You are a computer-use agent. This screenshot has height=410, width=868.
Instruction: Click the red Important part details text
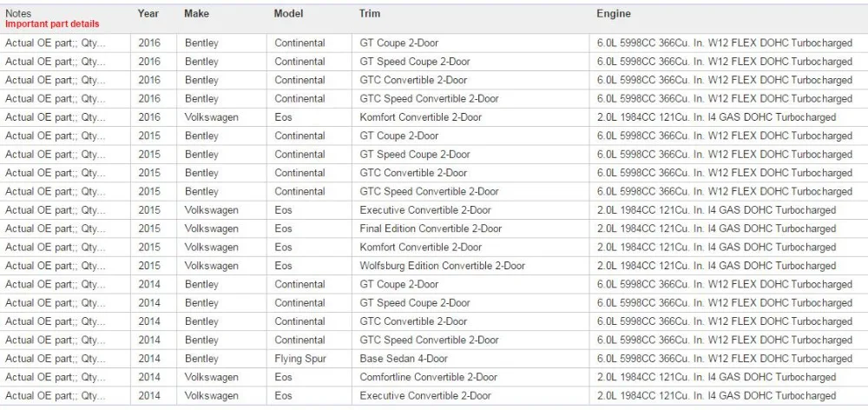coord(53,23)
